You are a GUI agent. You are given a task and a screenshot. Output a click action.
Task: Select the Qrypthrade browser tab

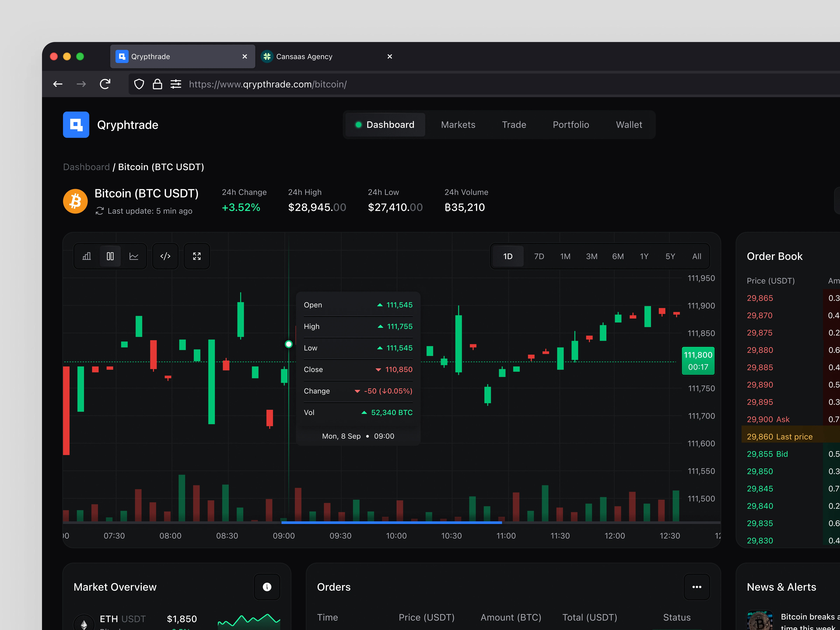tap(183, 57)
